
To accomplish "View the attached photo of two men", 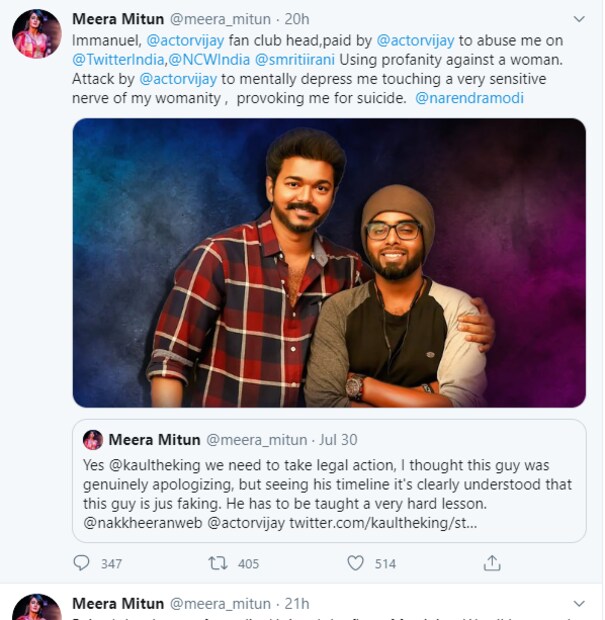I will 329,262.
